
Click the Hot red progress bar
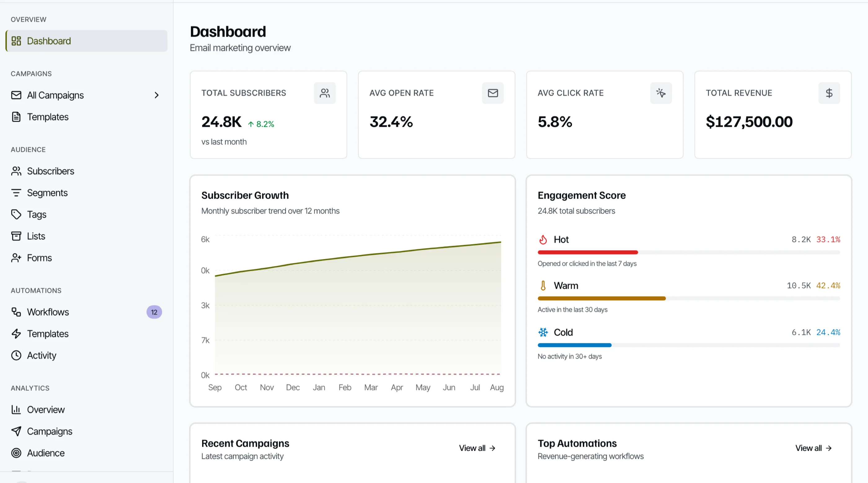coord(588,252)
